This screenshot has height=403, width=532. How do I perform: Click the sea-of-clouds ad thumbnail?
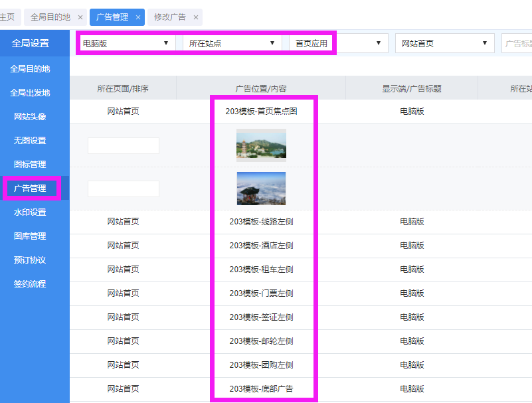(x=261, y=189)
